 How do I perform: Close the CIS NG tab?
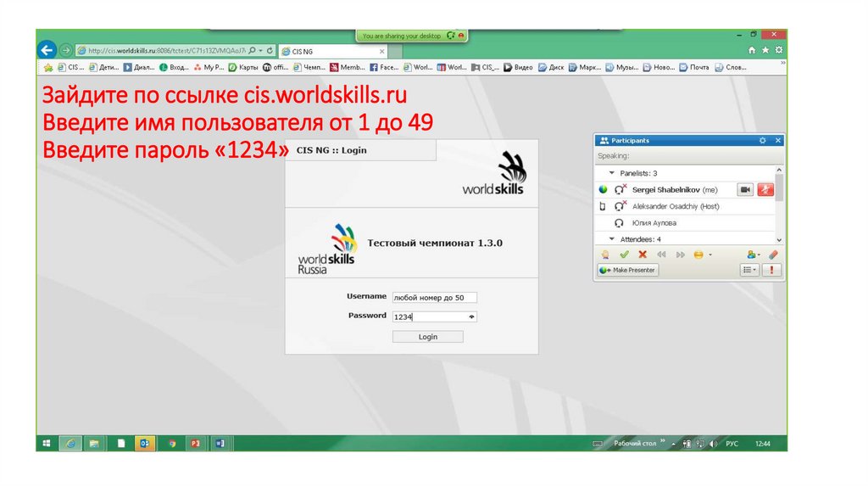[x=381, y=52]
